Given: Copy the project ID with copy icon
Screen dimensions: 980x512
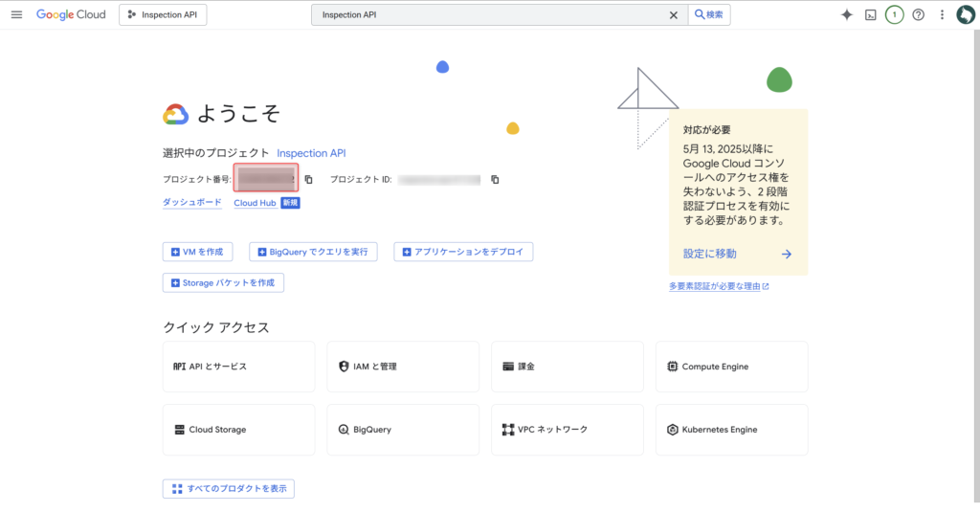Looking at the screenshot, I should click(x=495, y=180).
